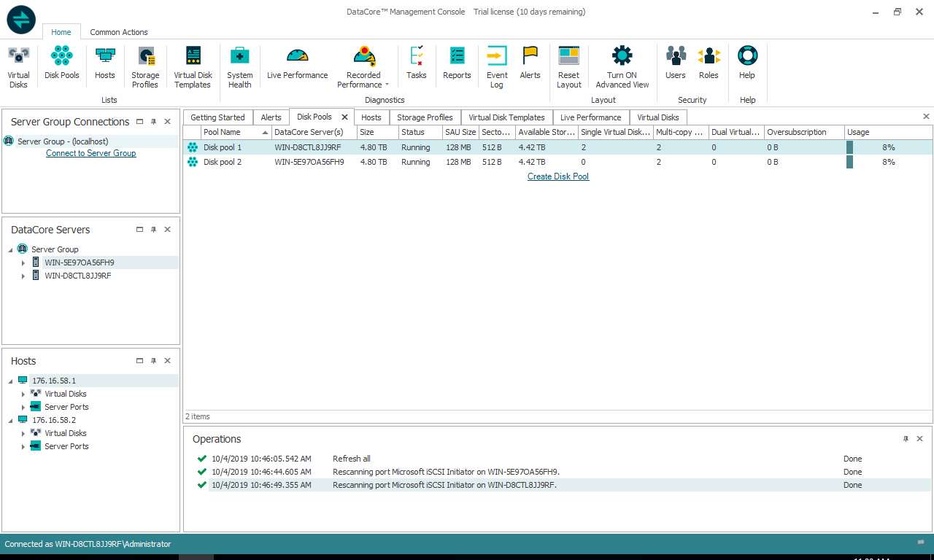The width and height of the screenshot is (934, 560).
Task: Open Virtual Disks from the ribbon
Action: tap(18, 67)
